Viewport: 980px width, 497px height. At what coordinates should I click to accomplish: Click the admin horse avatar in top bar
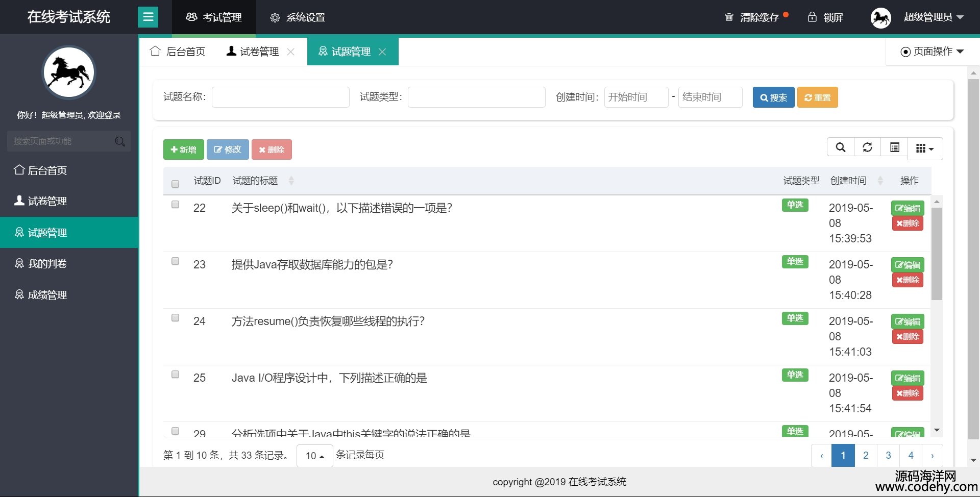[x=880, y=18]
